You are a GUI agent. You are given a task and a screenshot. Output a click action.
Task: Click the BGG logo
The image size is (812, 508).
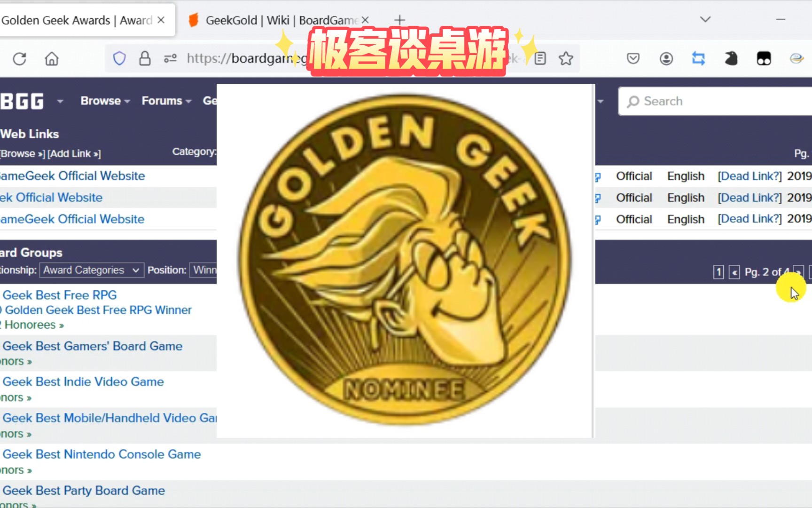click(x=22, y=101)
